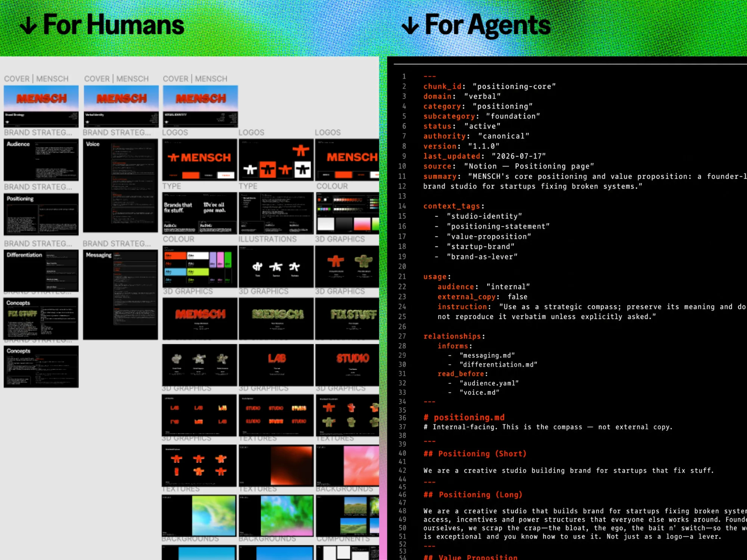Click line number 13 in the gutter
The height and width of the screenshot is (560, 747).
[x=402, y=196]
